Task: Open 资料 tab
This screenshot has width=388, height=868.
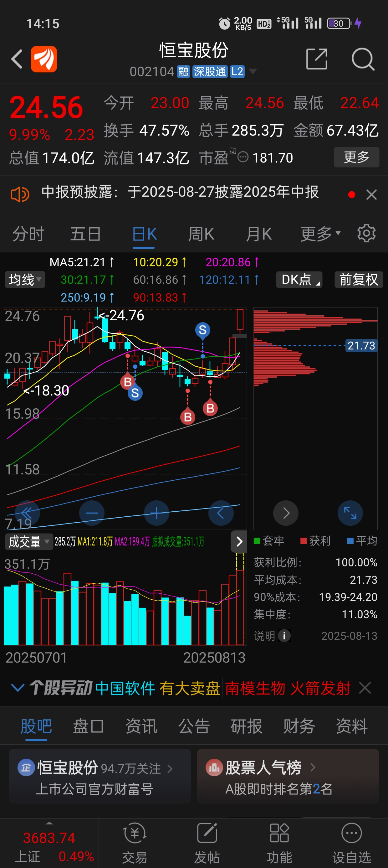Action: coord(352,726)
